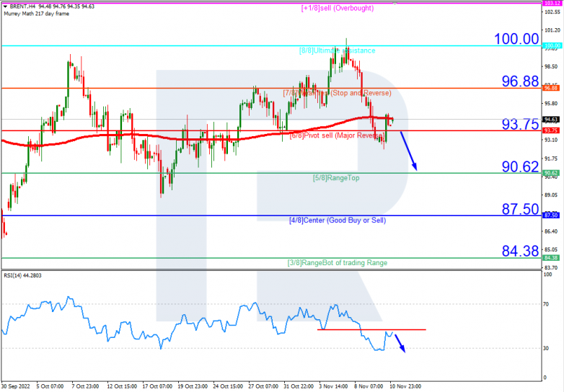The height and width of the screenshot is (392, 564).
Task: Select the 8 Nov 07:00 time label
Action: [369, 387]
